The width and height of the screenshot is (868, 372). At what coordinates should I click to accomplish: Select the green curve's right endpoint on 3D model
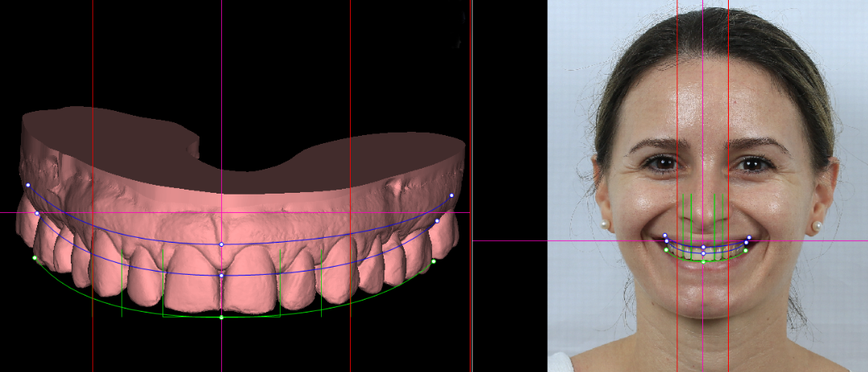[x=434, y=261]
